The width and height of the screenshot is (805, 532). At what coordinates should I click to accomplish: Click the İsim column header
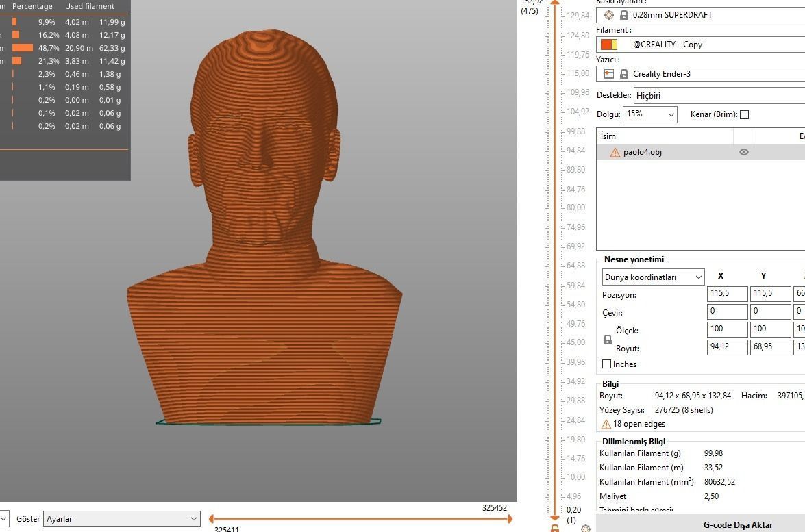(x=665, y=136)
